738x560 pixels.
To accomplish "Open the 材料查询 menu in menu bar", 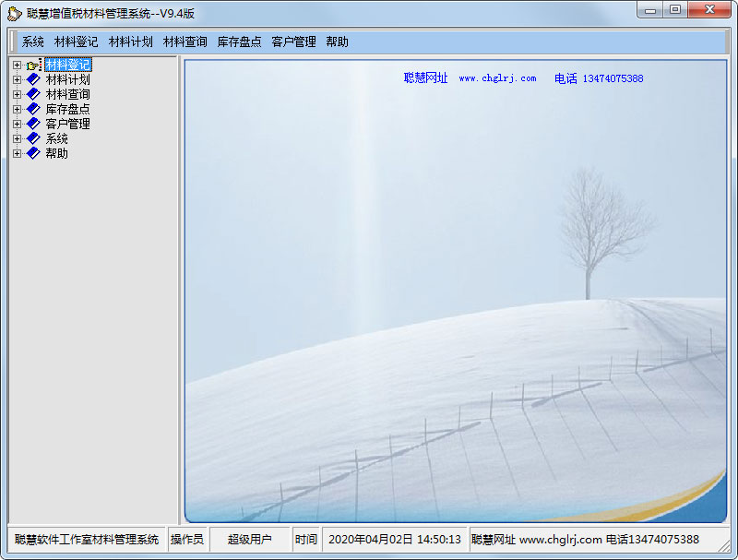I will coord(185,42).
